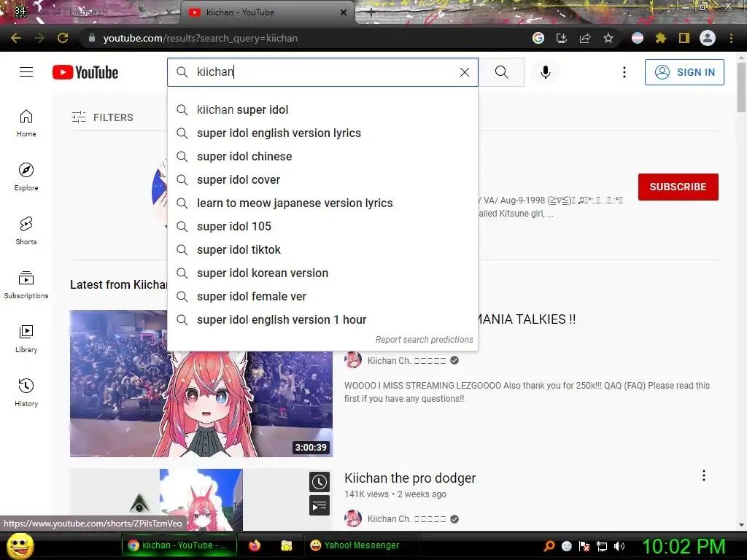Viewport: 747px width, 560px height.
Task: Start voice search with the microphone icon
Action: pos(546,72)
